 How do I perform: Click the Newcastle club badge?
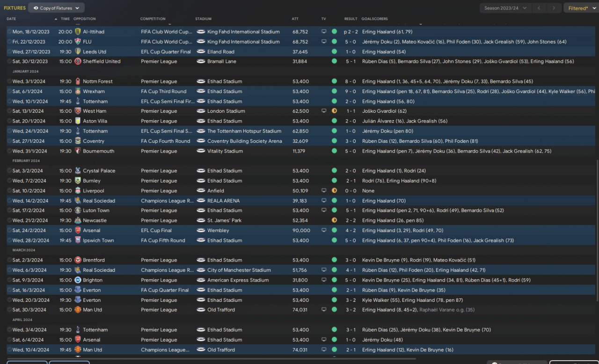pyautogui.click(x=78, y=220)
